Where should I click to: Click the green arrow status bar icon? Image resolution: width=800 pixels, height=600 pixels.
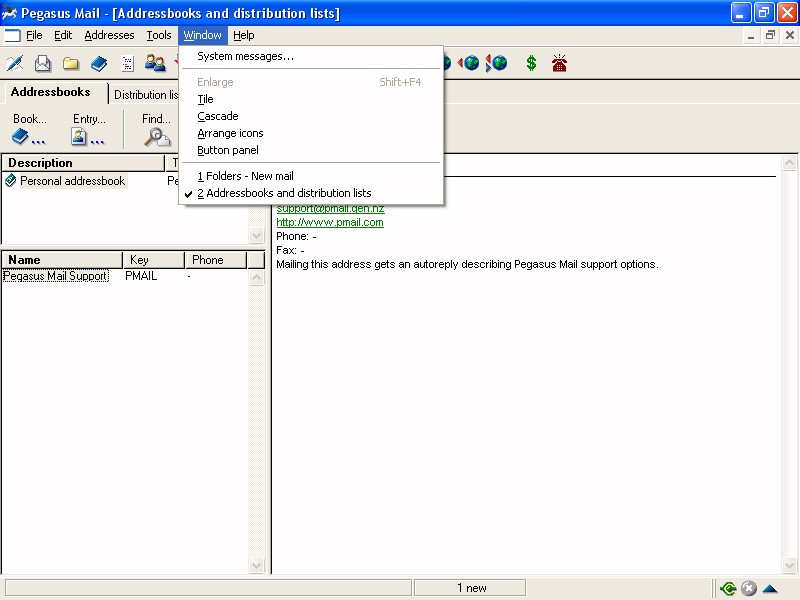click(728, 588)
